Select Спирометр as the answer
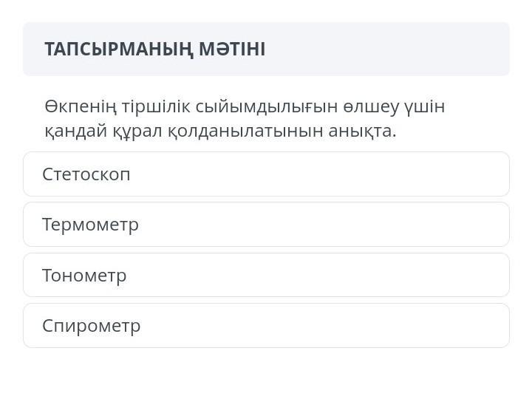The height and width of the screenshot is (399, 532). [266, 326]
